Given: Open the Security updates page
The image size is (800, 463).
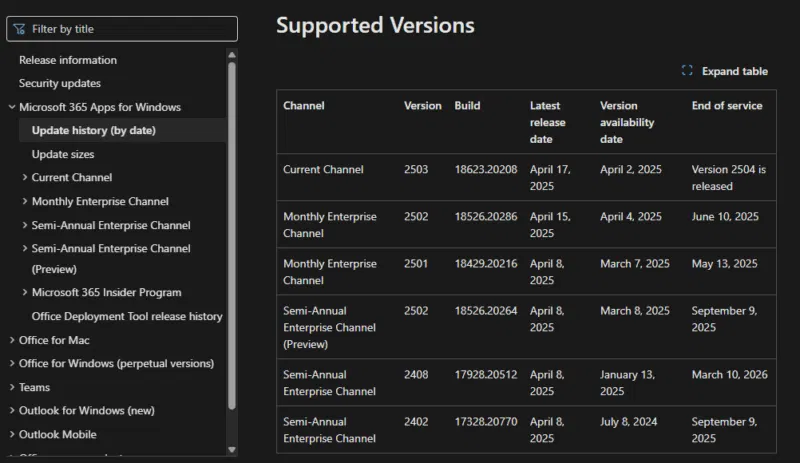Looking at the screenshot, I should point(60,83).
